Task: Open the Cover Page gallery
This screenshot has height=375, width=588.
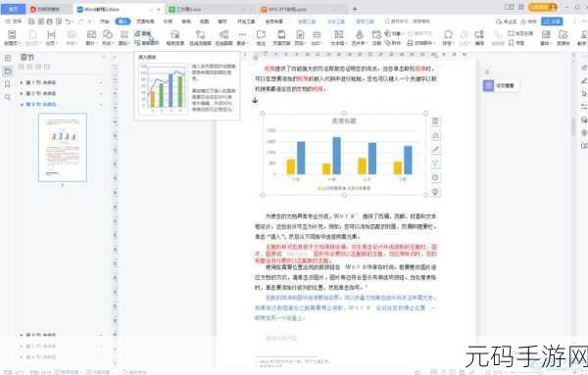Action: coord(12,35)
